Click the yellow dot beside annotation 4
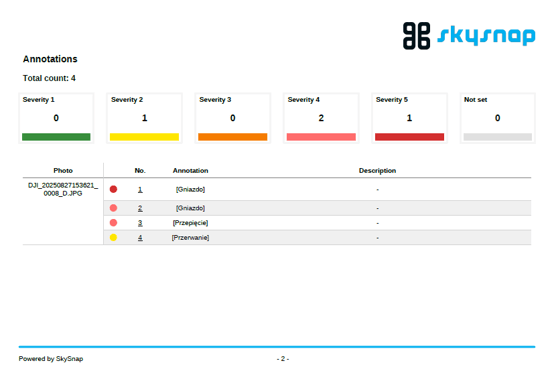The image size is (550, 367). pos(113,238)
